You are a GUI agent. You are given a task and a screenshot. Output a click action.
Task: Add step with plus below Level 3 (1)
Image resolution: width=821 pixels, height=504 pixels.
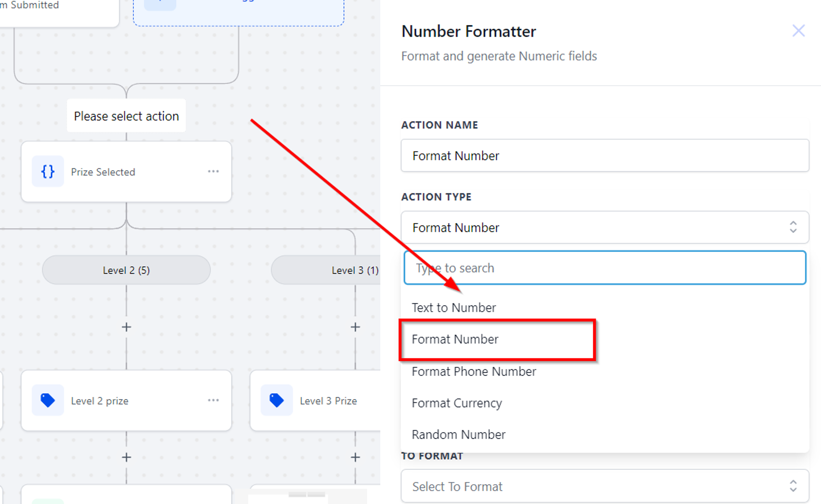[x=355, y=327]
